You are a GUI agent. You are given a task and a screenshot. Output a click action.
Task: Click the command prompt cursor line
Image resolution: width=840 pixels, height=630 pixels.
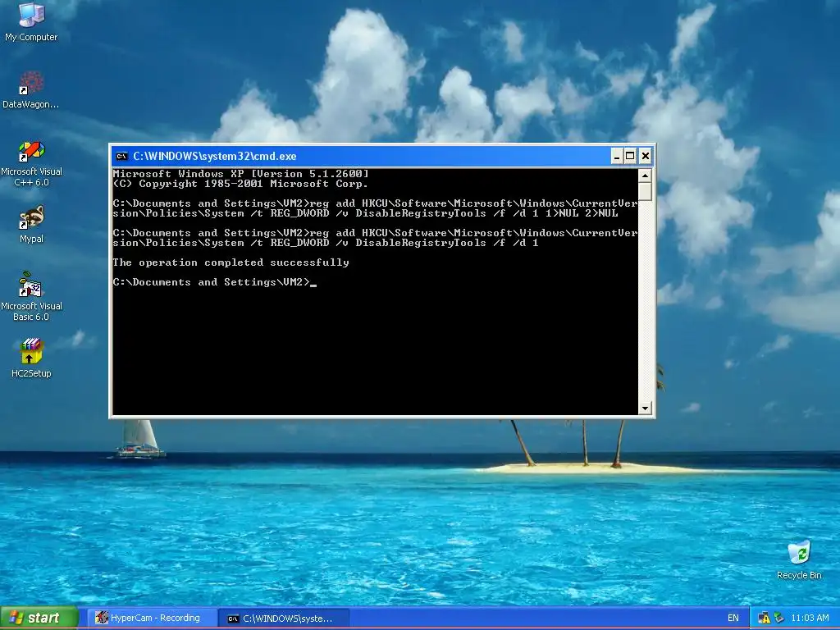click(x=215, y=282)
